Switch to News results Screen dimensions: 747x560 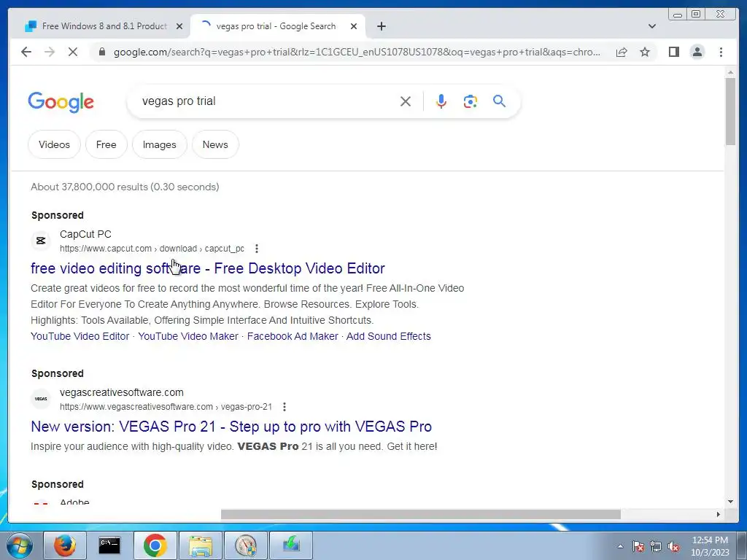pos(215,144)
